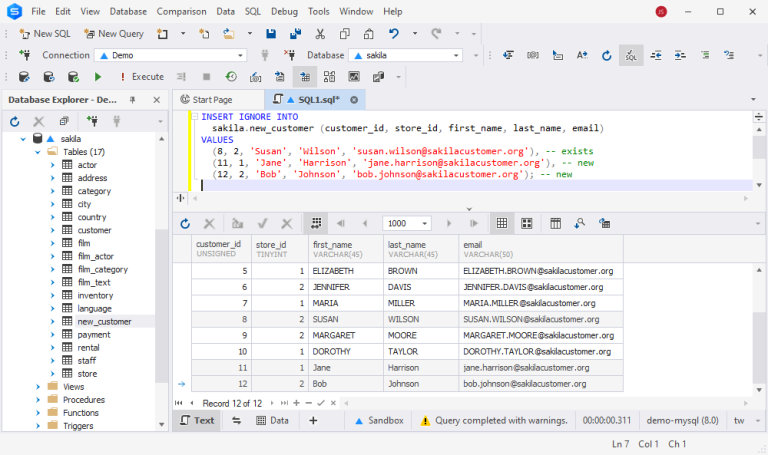Click the green Execute play icon

coord(97,77)
